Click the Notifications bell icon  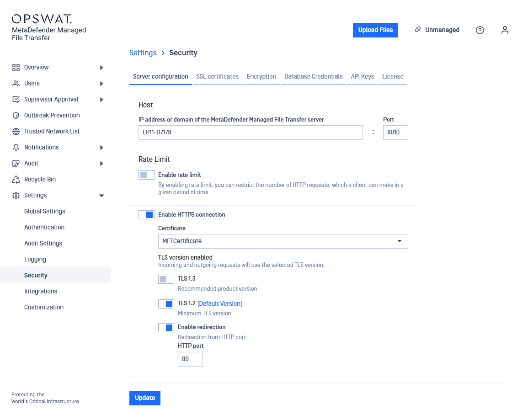[x=16, y=148]
